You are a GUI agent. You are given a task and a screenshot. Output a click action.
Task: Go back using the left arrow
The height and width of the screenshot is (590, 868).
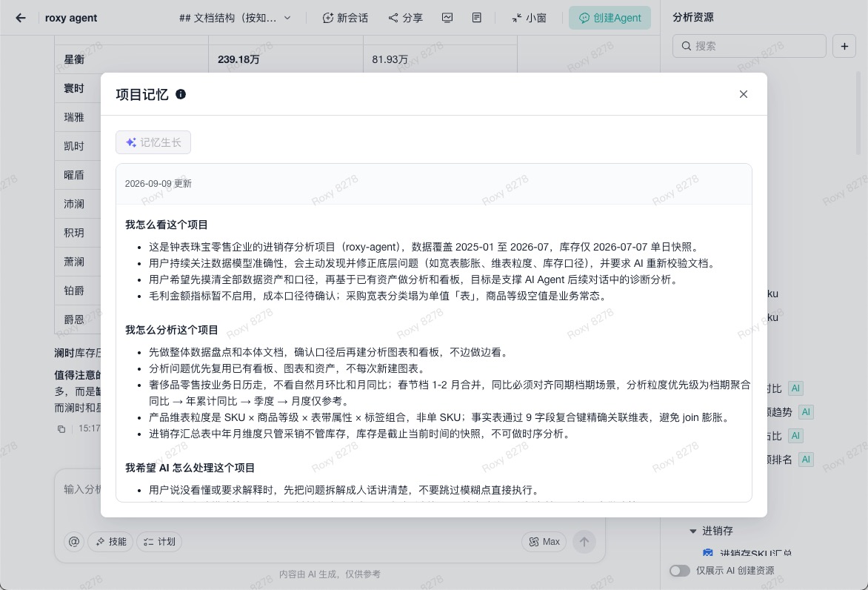(x=21, y=18)
